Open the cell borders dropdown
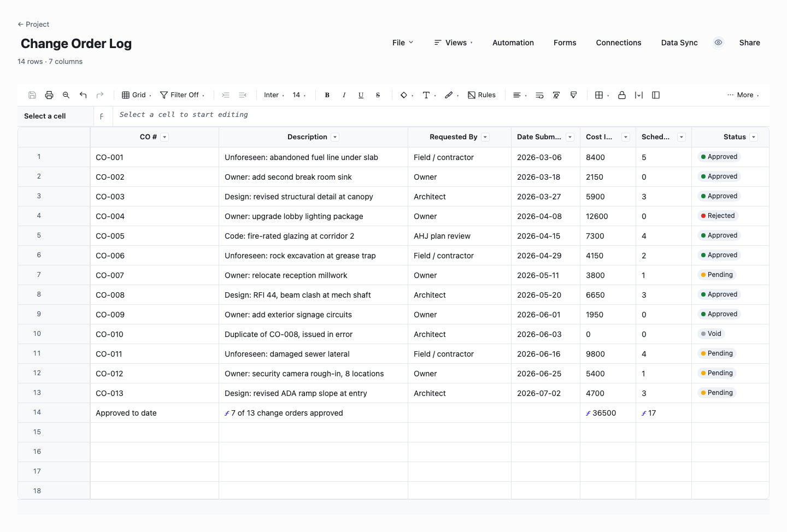Viewport: 787px width, 532px height. click(x=602, y=95)
